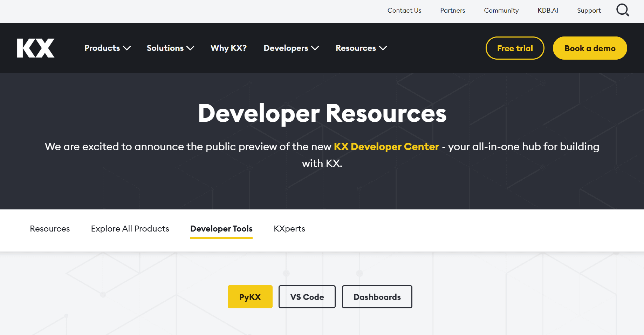Expand the Products menu

coord(108,48)
